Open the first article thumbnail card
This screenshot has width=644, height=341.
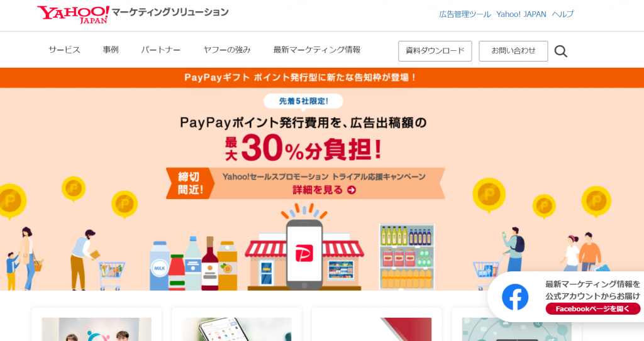click(x=96, y=325)
